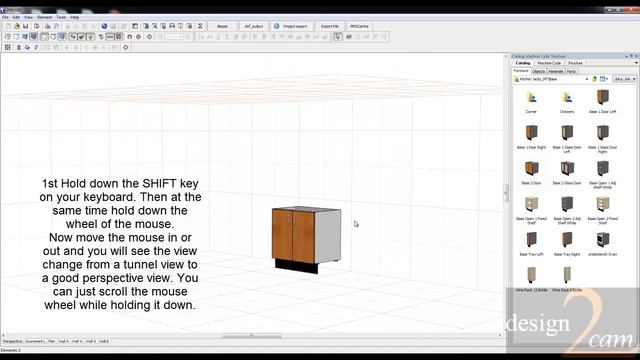Click the blue globe render icon
Screen dimensions: 640x360
pos(104,26)
